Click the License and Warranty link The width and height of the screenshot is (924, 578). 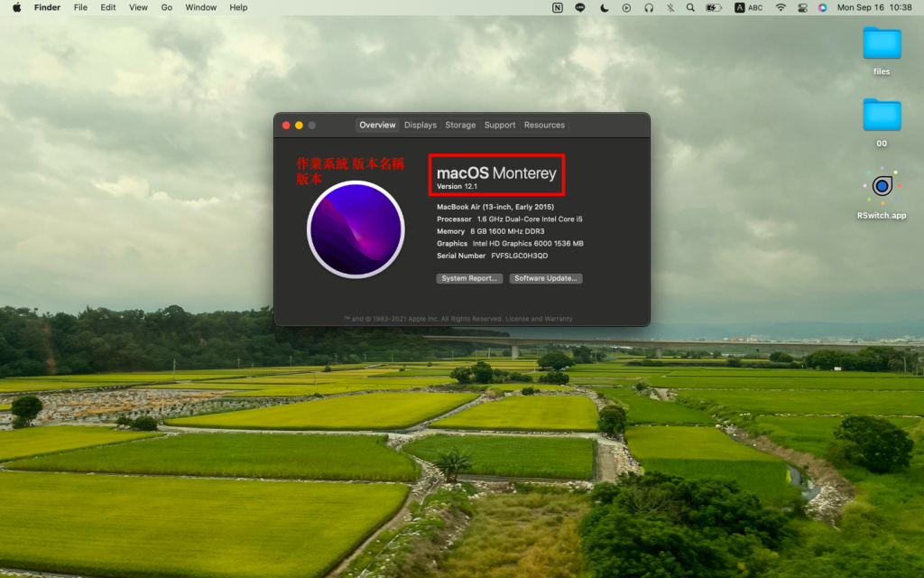pyautogui.click(x=539, y=319)
